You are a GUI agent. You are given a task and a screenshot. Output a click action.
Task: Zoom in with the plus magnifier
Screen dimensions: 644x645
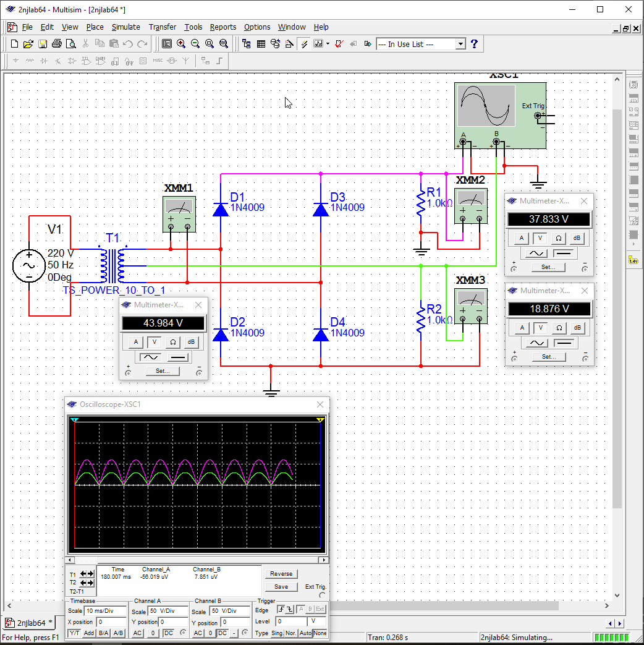181,44
